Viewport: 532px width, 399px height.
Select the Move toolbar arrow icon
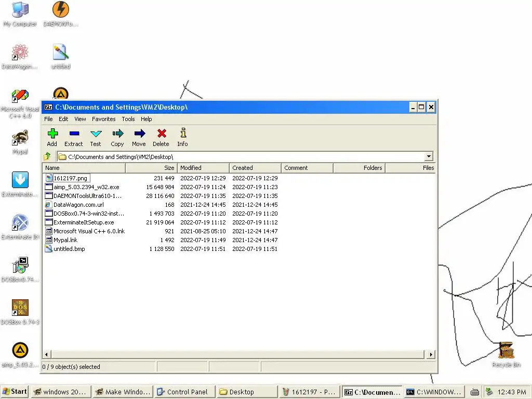pyautogui.click(x=139, y=134)
